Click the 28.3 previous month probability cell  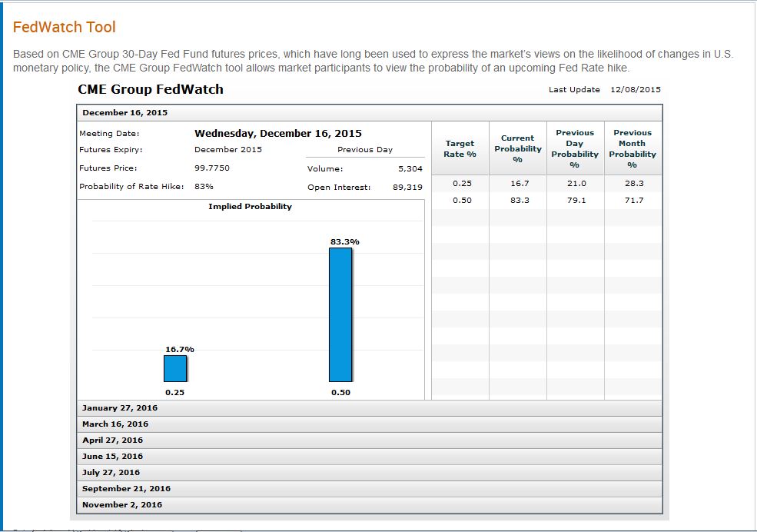(634, 184)
